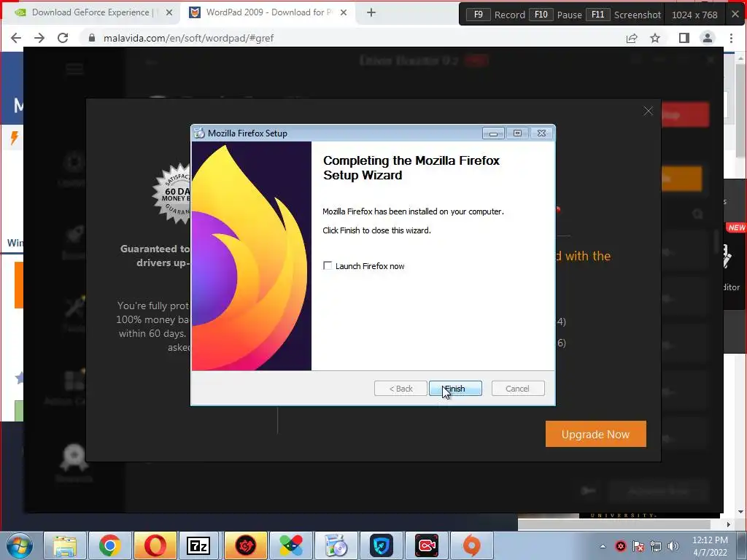Open the Chrome profile icon
Image resolution: width=747 pixels, height=560 pixels.
(x=708, y=38)
